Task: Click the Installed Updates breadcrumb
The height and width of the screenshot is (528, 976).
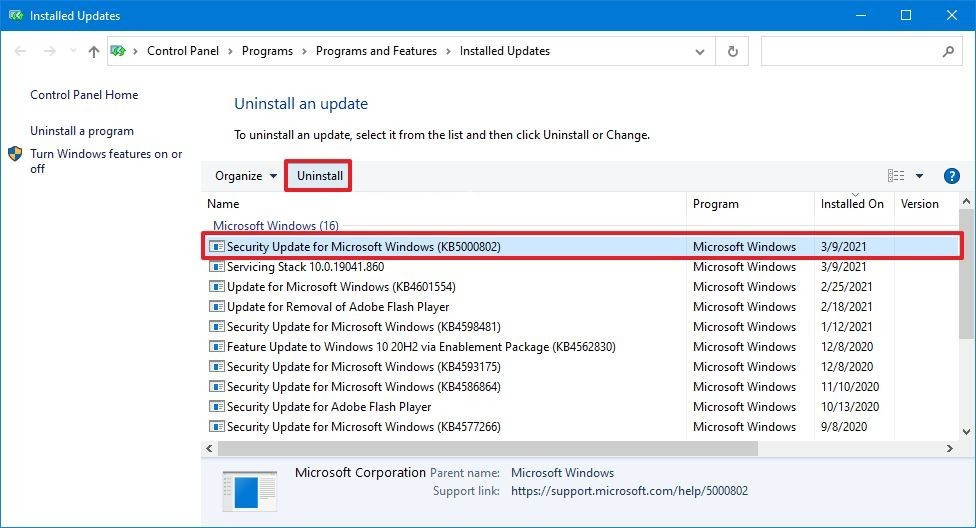Action: pyautogui.click(x=505, y=51)
